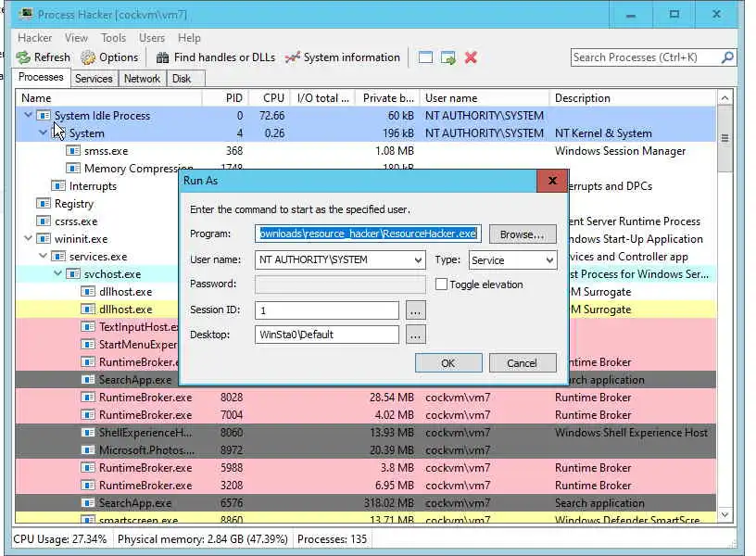This screenshot has height=556, width=756.
Task: Collapse the svchost.exe tree node
Action: 57,273
